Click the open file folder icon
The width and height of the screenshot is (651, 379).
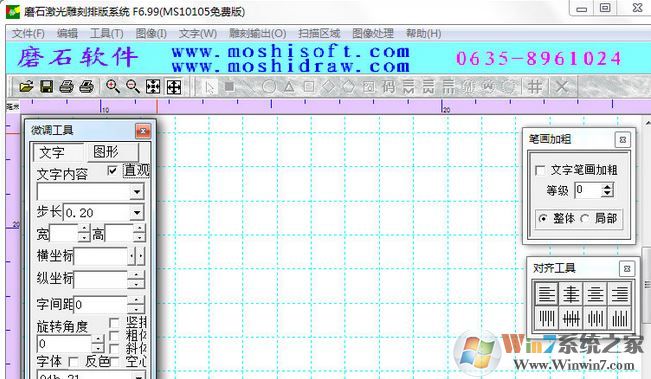[x=26, y=87]
